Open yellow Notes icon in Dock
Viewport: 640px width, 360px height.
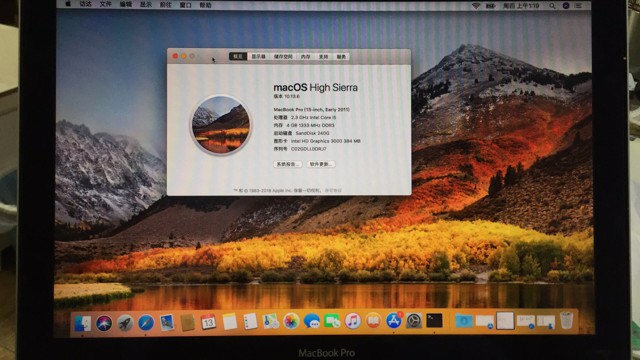229,322
